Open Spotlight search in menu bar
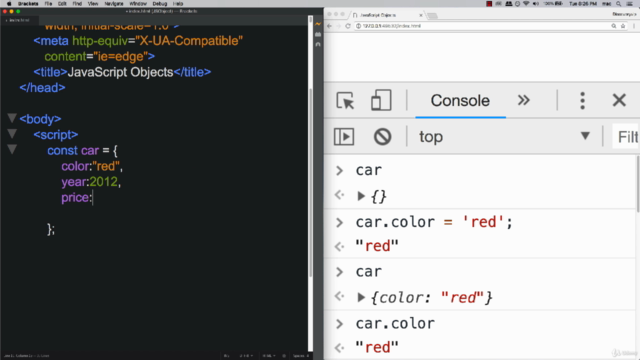 tap(619, 4)
